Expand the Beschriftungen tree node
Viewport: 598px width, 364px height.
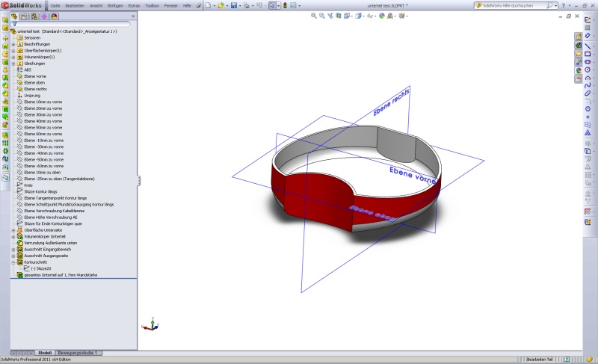click(x=13, y=44)
